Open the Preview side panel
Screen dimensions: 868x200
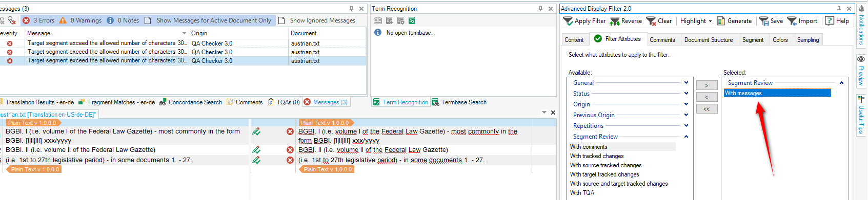[x=861, y=70]
